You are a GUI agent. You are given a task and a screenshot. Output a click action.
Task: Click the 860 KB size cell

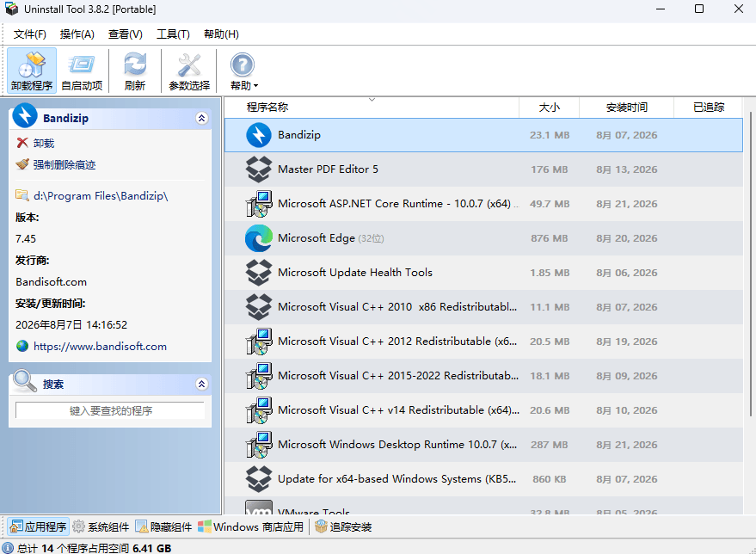(550, 479)
